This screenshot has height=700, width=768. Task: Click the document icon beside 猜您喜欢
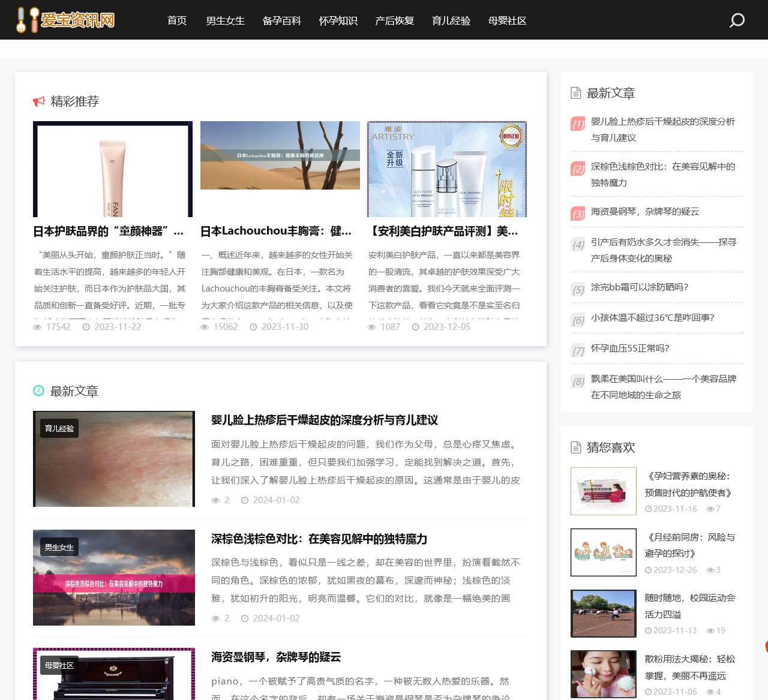click(575, 447)
